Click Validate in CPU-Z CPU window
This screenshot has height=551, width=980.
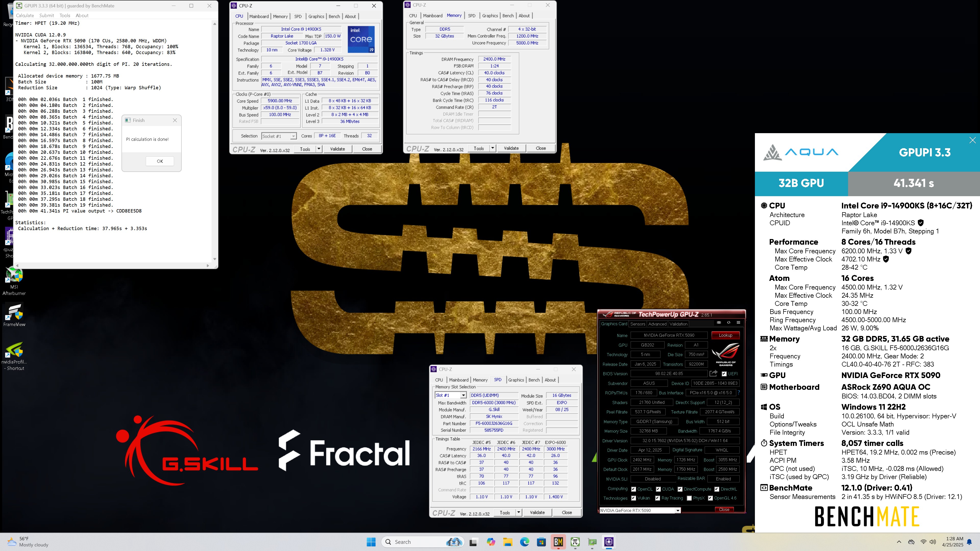(337, 149)
